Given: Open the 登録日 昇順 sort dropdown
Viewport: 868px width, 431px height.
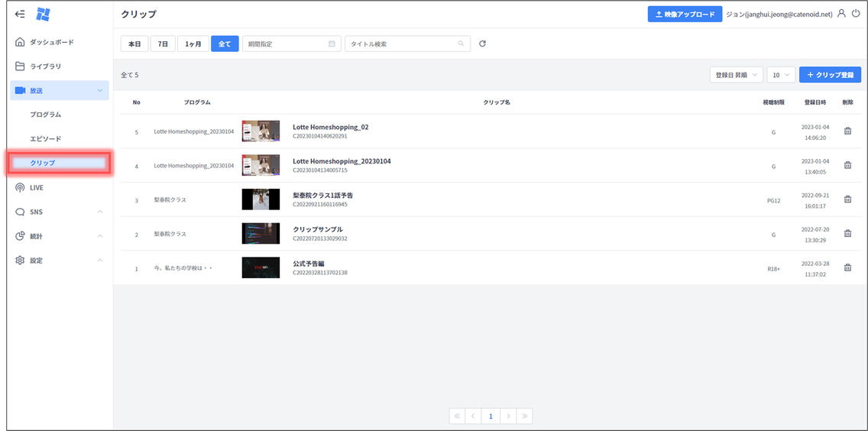Looking at the screenshot, I should coord(736,75).
